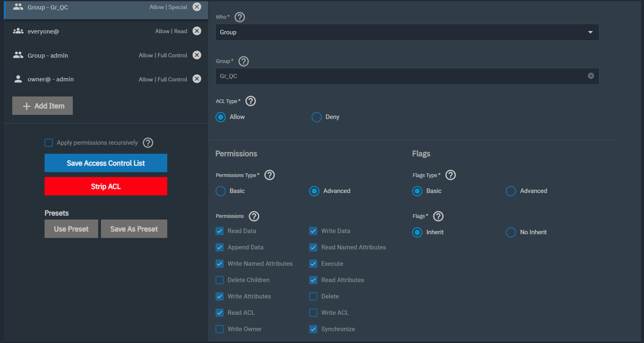The width and height of the screenshot is (644, 343).
Task: Uncheck Write Attributes permission
Action: click(x=220, y=296)
